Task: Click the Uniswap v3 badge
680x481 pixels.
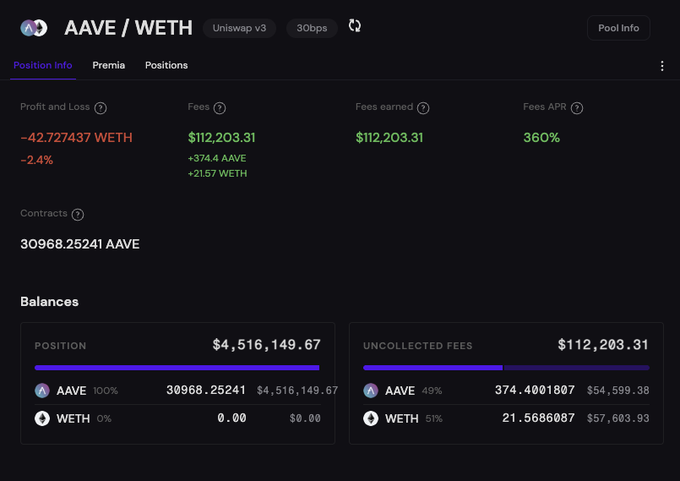Action: pos(239,28)
